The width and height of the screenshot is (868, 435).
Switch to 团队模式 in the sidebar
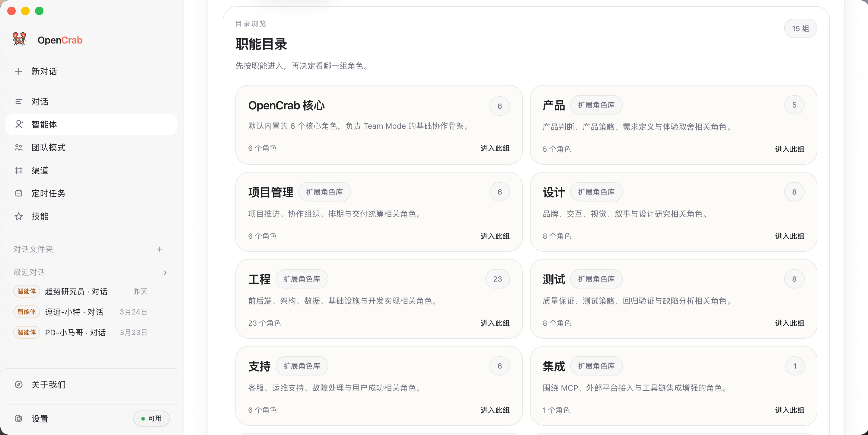[x=49, y=147]
